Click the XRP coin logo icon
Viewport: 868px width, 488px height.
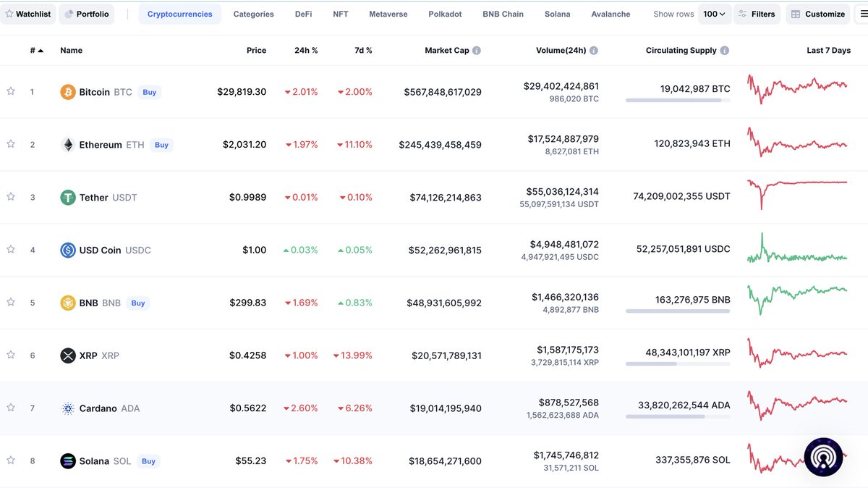[68, 356]
